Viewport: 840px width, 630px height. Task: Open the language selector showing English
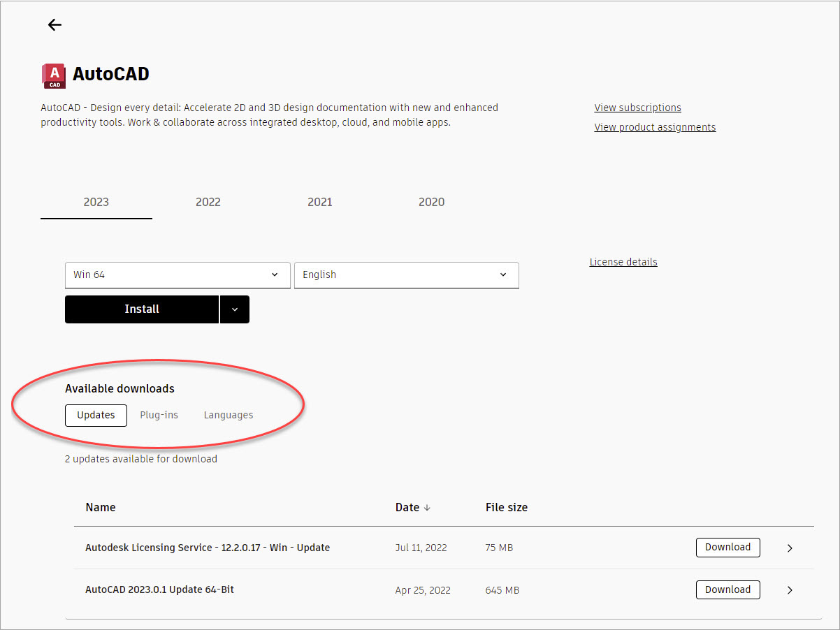coord(406,274)
